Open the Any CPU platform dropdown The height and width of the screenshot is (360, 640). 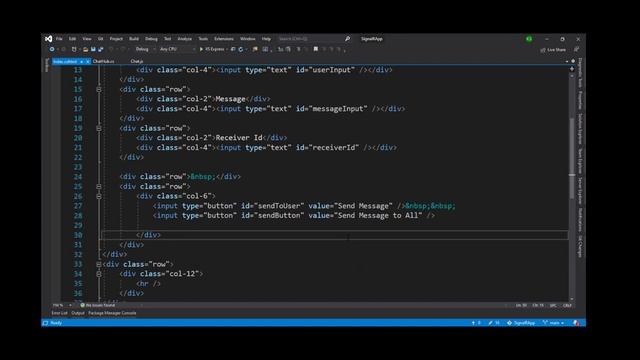pos(177,49)
